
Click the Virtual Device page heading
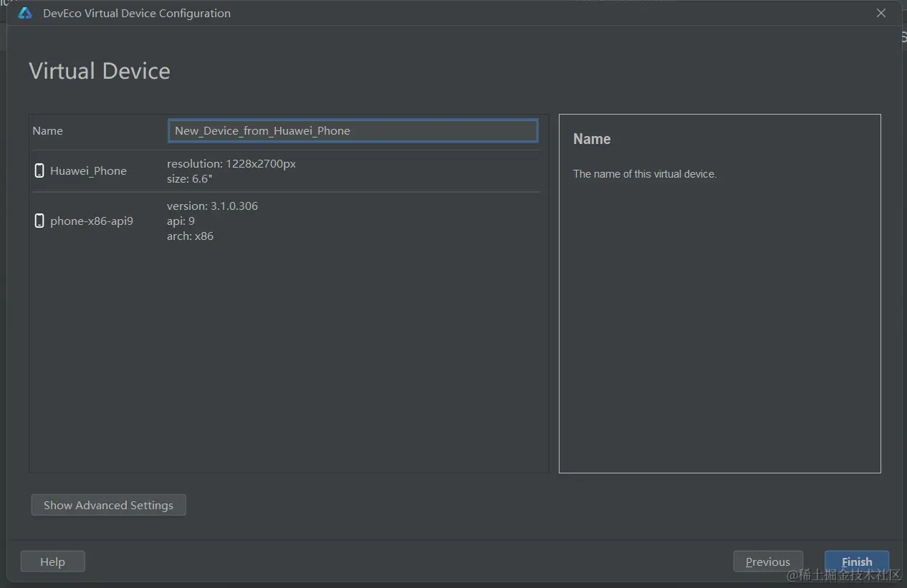pyautogui.click(x=100, y=71)
